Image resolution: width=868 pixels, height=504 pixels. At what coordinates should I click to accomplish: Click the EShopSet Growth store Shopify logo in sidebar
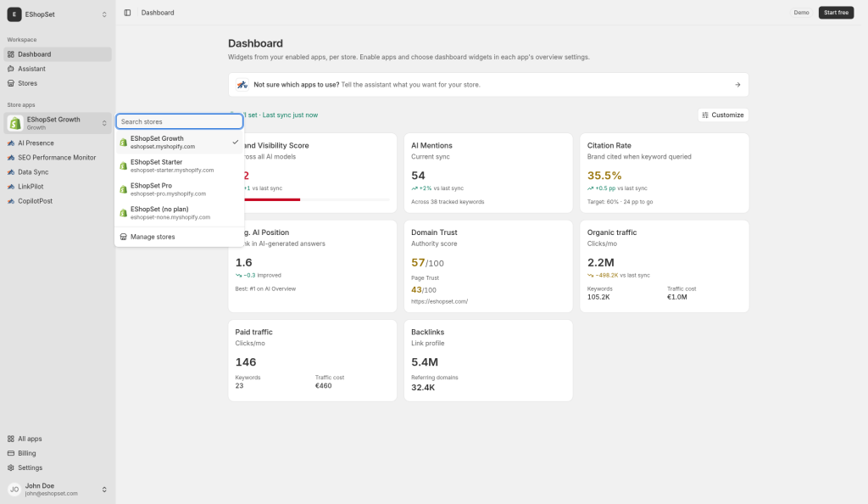pyautogui.click(x=15, y=123)
